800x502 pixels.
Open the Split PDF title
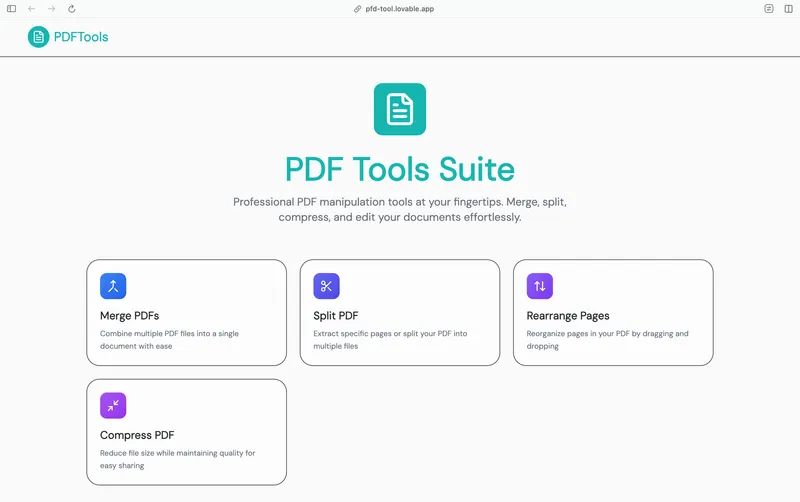pyautogui.click(x=336, y=316)
